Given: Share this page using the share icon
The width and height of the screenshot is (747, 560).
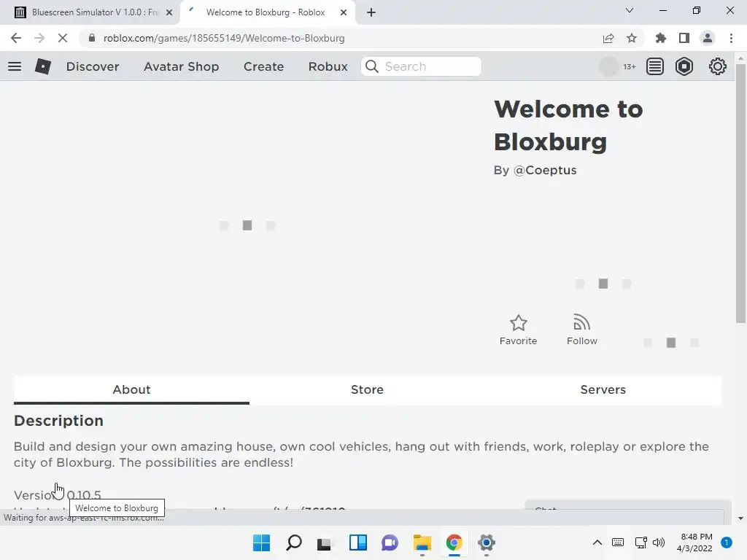Looking at the screenshot, I should [608, 38].
